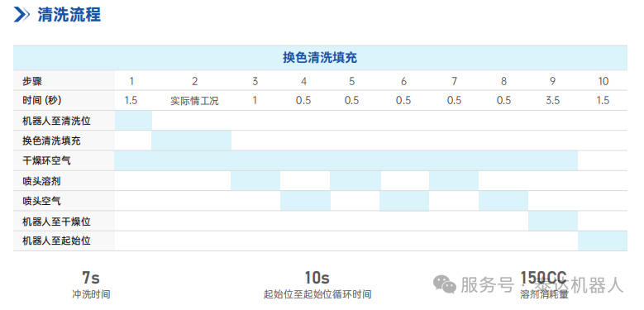
Task: Select the 清洗流程 heading
Action: point(69,15)
